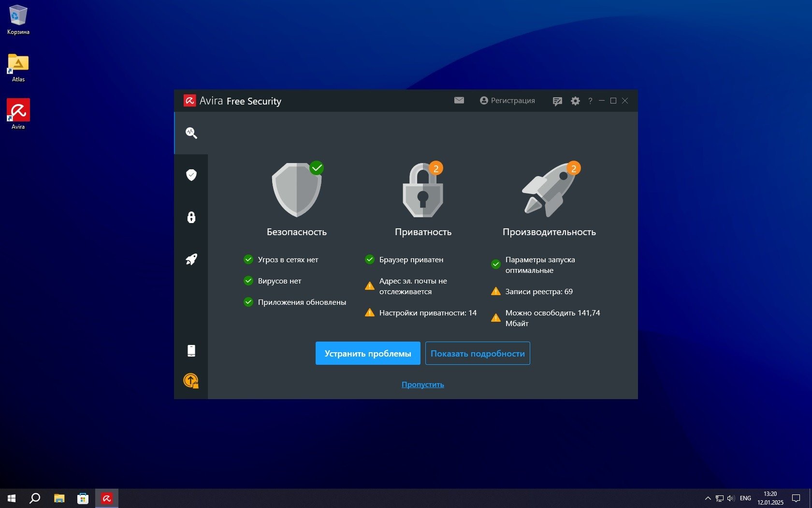
Task: Click the large Privacy padlock graphic
Action: point(423,190)
